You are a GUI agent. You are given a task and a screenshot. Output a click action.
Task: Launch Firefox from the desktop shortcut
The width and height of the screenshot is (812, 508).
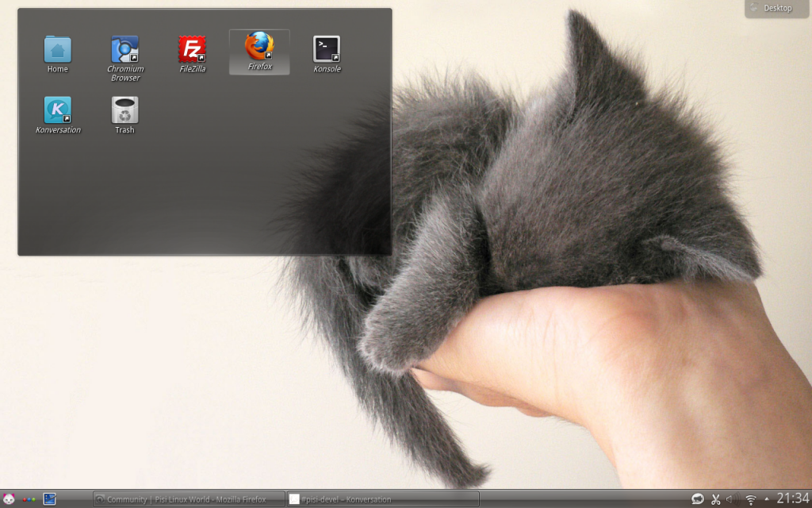259,46
